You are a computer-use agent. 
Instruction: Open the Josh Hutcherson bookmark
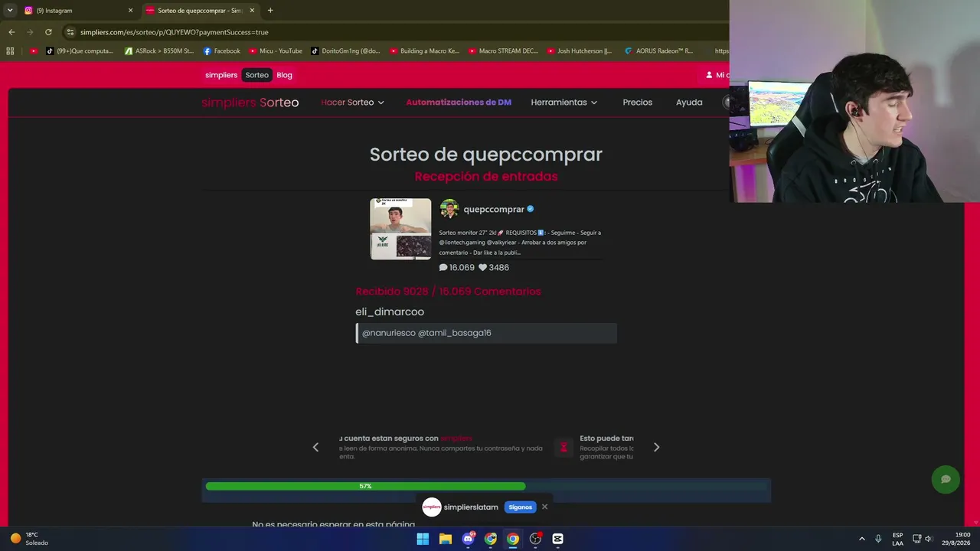(580, 51)
